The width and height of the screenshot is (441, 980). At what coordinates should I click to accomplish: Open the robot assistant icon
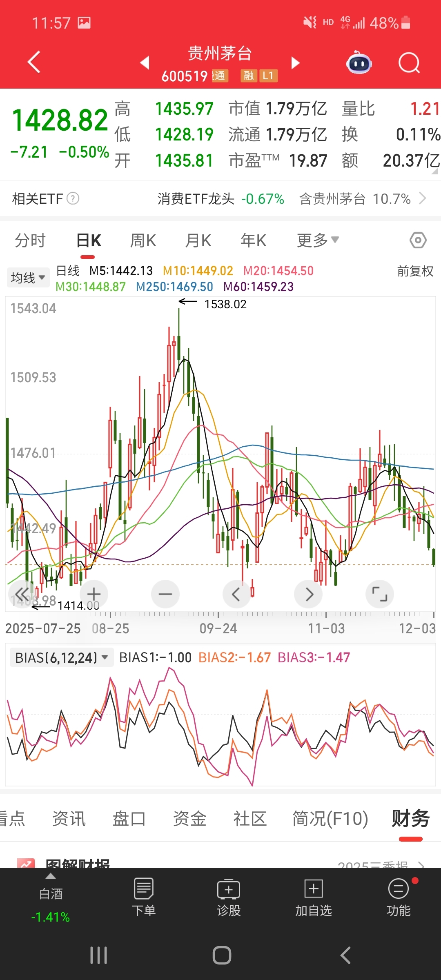click(x=359, y=62)
